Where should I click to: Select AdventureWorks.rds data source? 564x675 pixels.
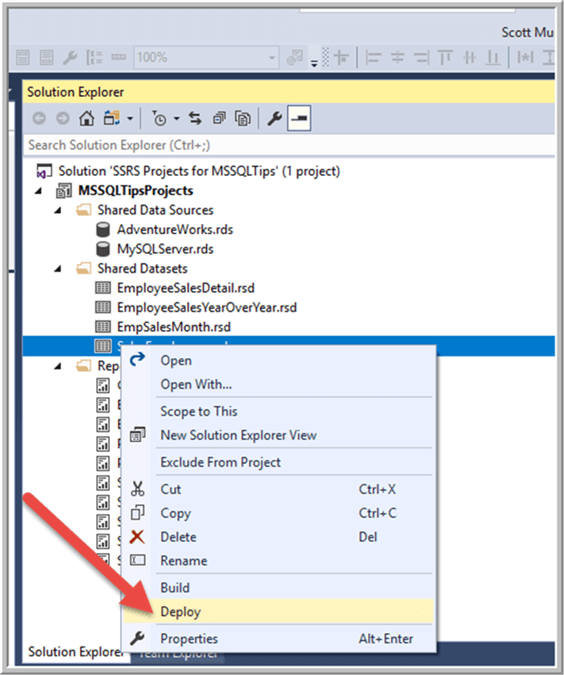(x=175, y=229)
